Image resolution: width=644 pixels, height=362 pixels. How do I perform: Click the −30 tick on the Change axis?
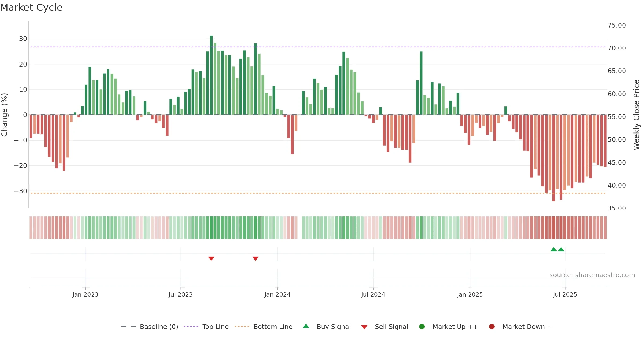(21, 191)
